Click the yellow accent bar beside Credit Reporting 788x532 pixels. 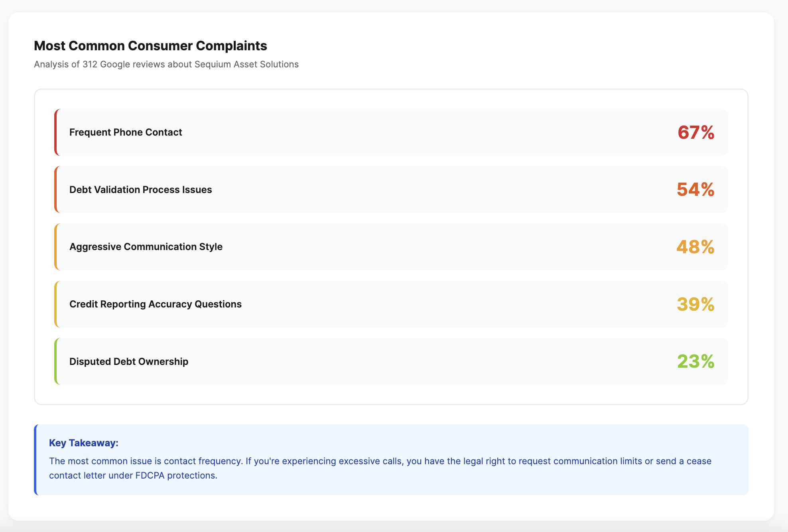(56, 304)
